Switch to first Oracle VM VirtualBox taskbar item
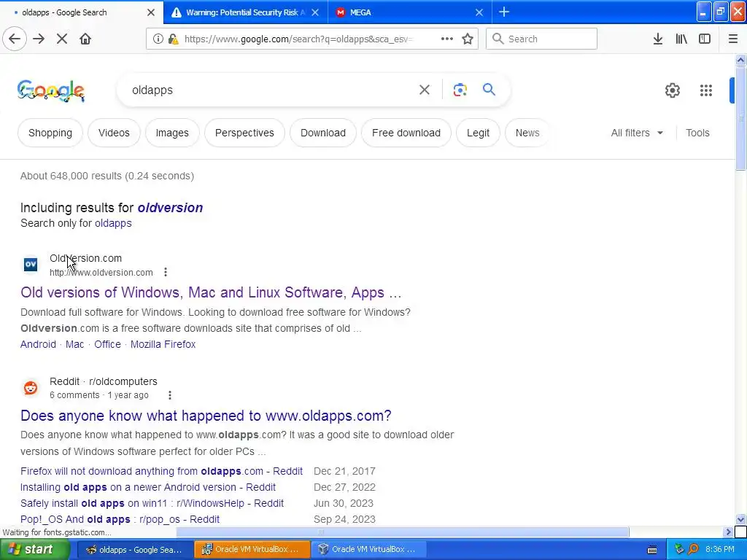 [252, 550]
